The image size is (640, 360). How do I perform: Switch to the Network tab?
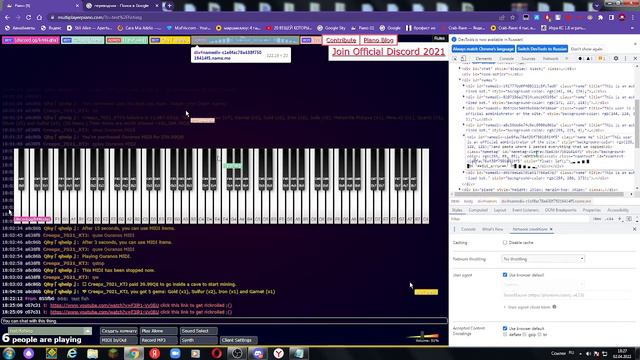pyautogui.click(x=550, y=59)
